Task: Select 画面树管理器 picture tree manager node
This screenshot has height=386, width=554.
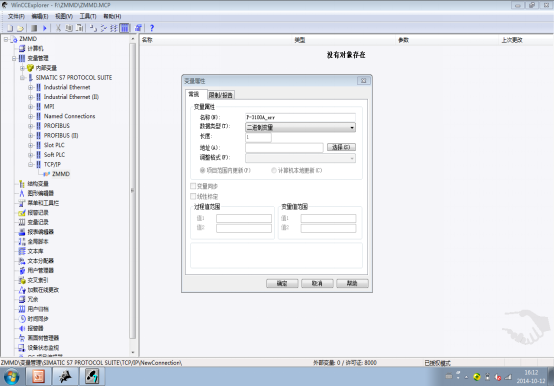Action: 43,338
